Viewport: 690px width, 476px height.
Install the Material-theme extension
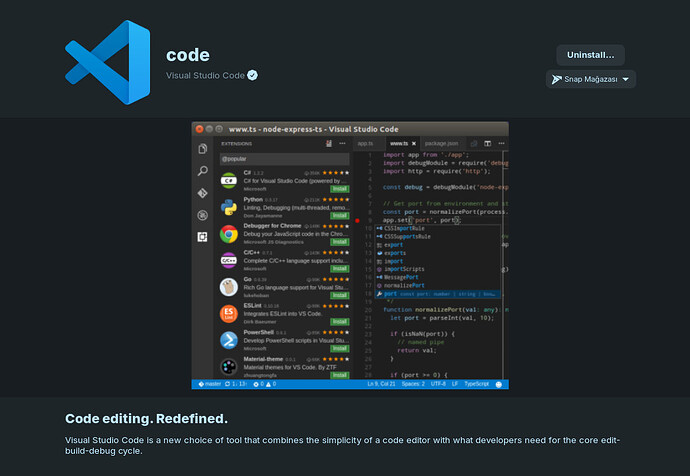(x=340, y=375)
